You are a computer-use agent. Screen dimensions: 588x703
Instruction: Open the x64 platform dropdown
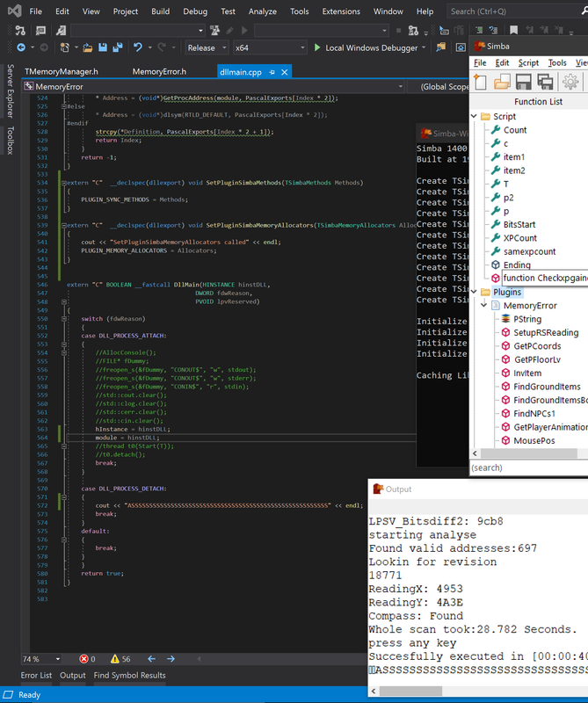[270, 47]
